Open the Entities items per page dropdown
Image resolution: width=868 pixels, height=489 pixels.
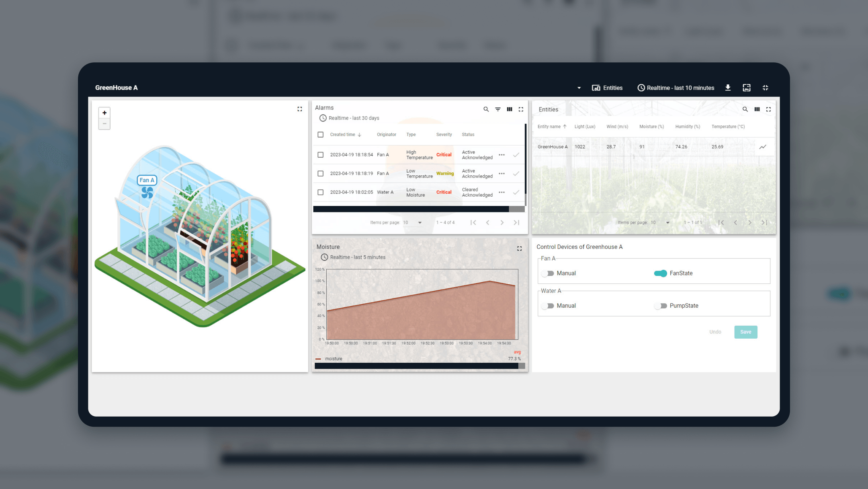coord(661,222)
